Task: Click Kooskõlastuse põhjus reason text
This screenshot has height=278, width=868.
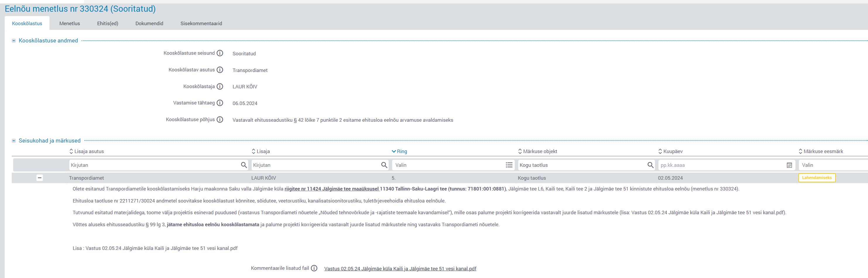Action: [x=343, y=120]
